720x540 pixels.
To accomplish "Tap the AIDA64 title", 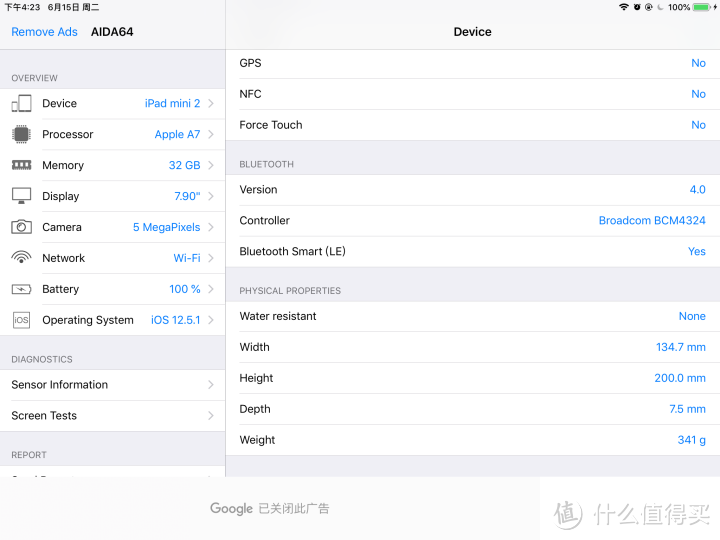I will (112, 32).
